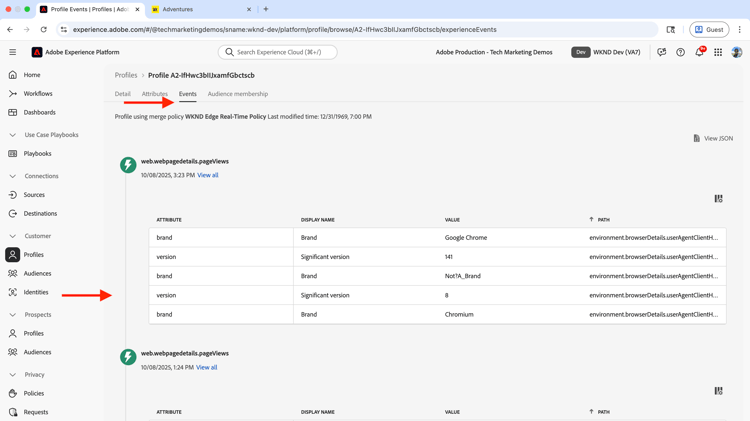This screenshot has height=421, width=750.
Task: Switch to the Audience membership tab
Action: tap(238, 94)
